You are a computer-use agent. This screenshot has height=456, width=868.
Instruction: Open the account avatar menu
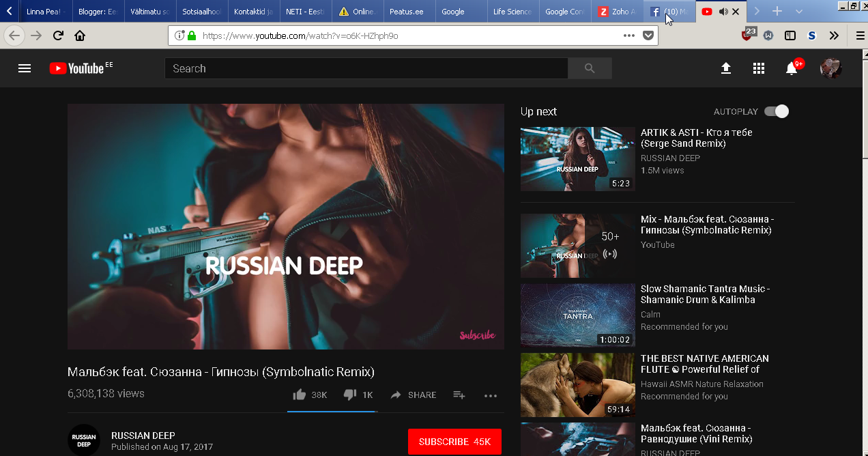pyautogui.click(x=830, y=68)
